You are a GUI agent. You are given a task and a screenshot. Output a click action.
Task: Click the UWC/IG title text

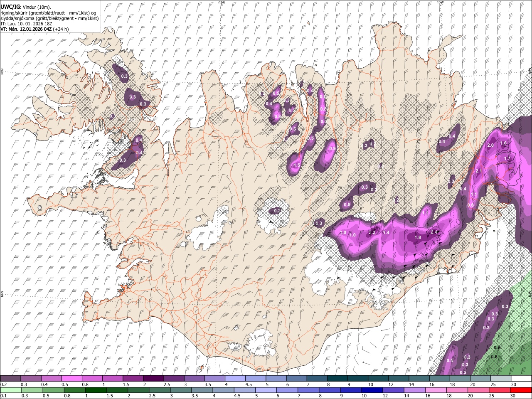pyautogui.click(x=10, y=7)
